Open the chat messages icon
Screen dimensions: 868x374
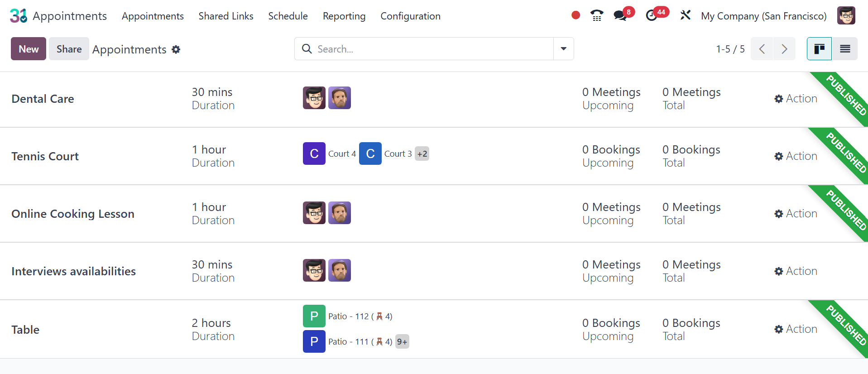[x=620, y=16]
